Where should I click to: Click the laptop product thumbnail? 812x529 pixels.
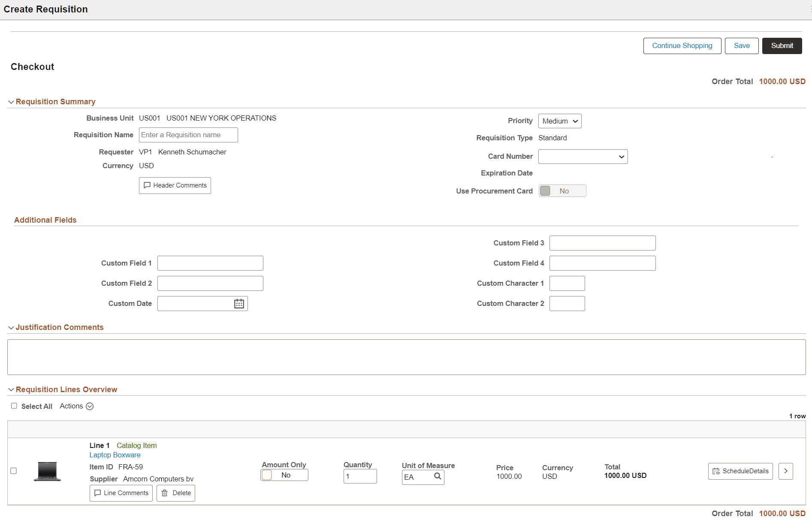pyautogui.click(x=47, y=471)
